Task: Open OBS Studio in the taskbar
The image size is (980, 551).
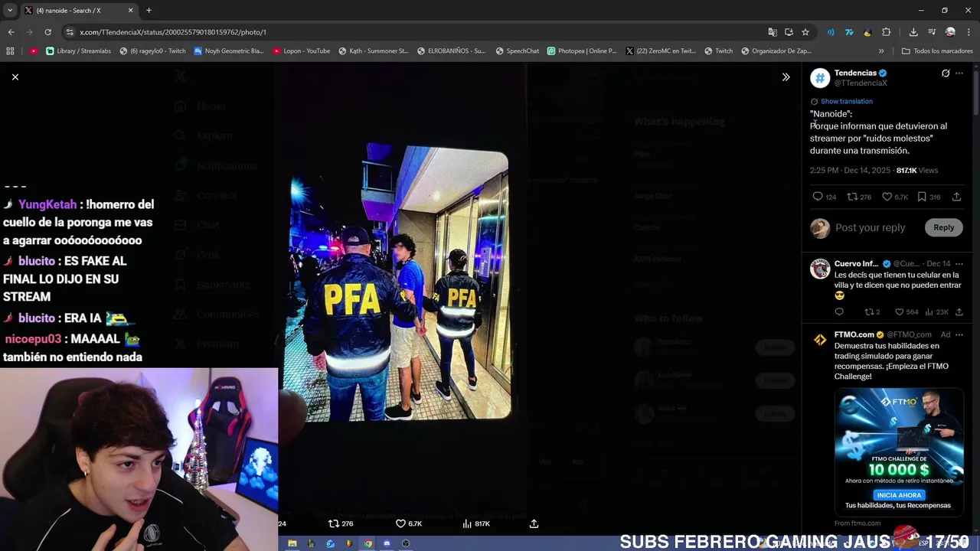Action: [406, 543]
